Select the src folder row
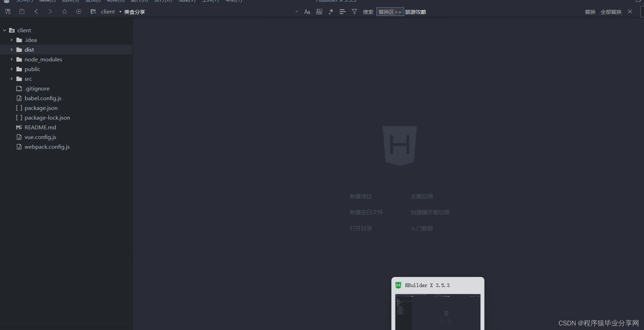 pos(66,79)
